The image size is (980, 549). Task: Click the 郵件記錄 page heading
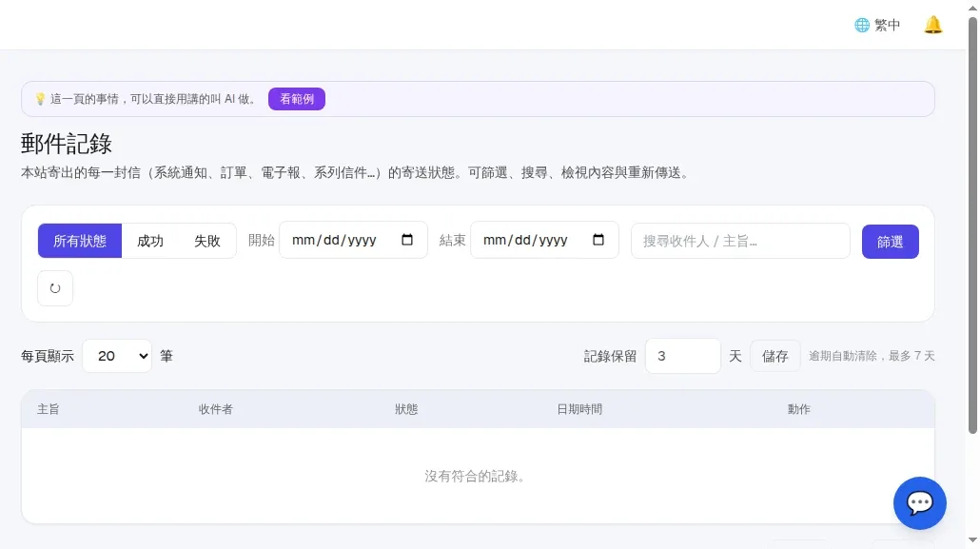coord(67,144)
